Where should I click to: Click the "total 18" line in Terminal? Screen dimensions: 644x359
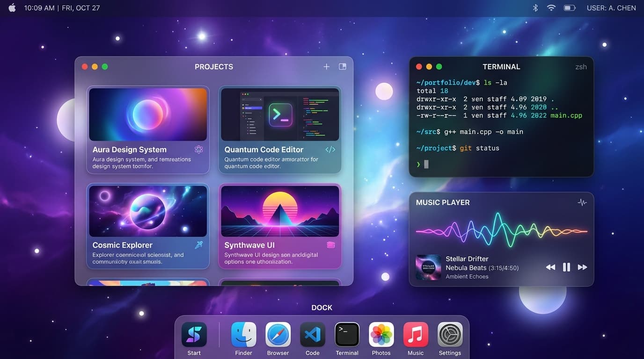point(432,91)
